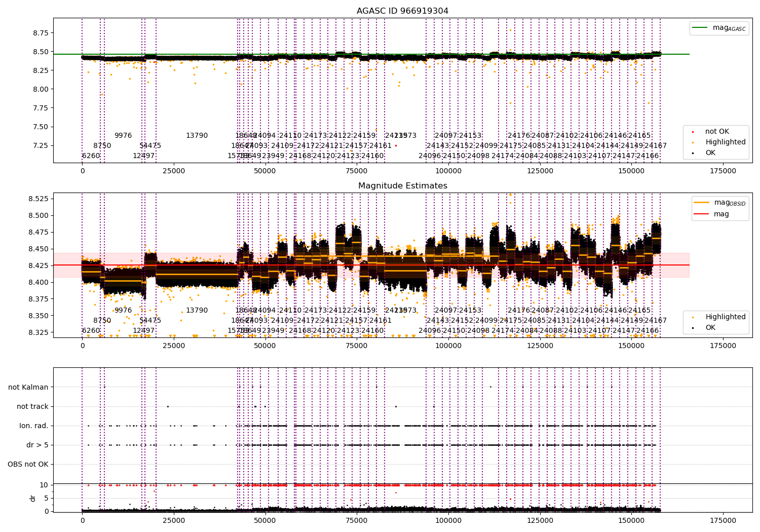Click the title 'AGASC ID 966919304'
The height and width of the screenshot is (532, 760).
(x=402, y=11)
